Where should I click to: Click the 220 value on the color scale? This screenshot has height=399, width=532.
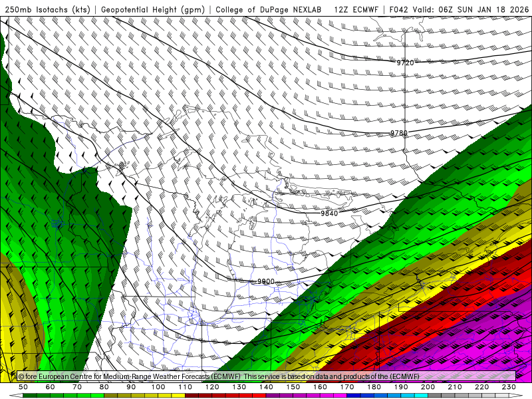click(482, 387)
